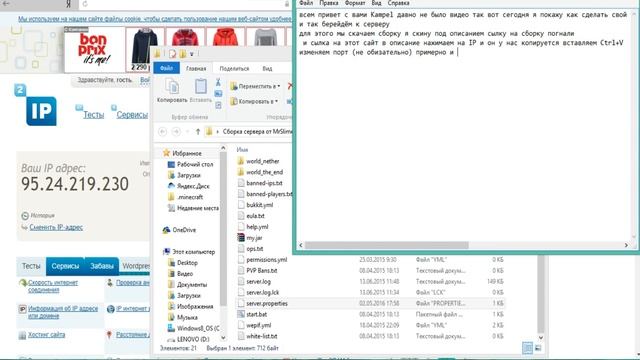
Task: Click the Explorer address bar showing Сборка сервера
Action: point(249,131)
